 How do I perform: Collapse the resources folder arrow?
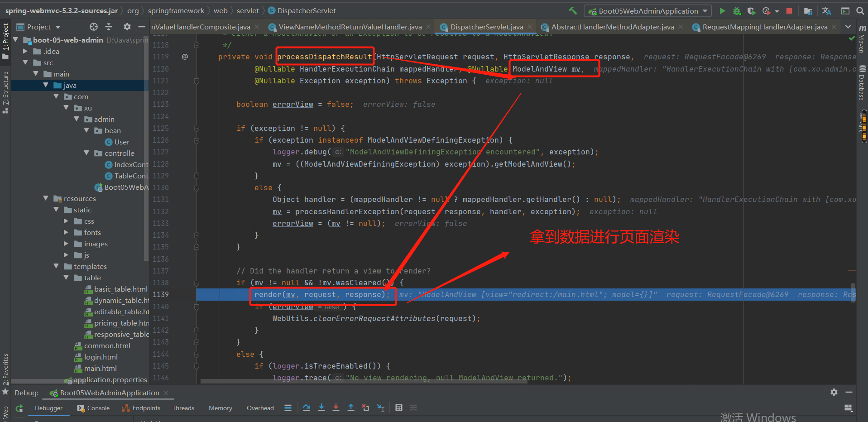pyautogui.click(x=46, y=198)
